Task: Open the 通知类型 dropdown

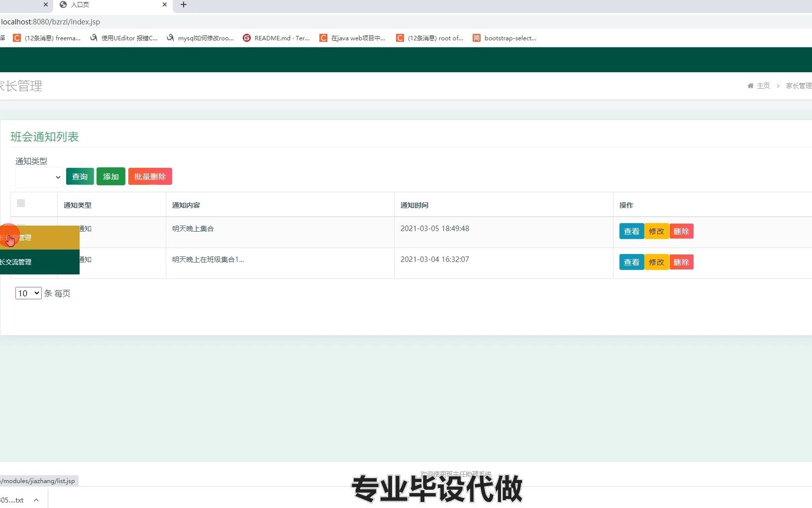Action: (39, 177)
